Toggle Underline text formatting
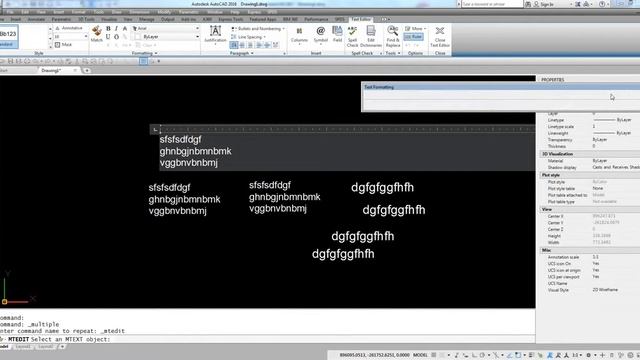The height and width of the screenshot is (360, 640). 108,37
